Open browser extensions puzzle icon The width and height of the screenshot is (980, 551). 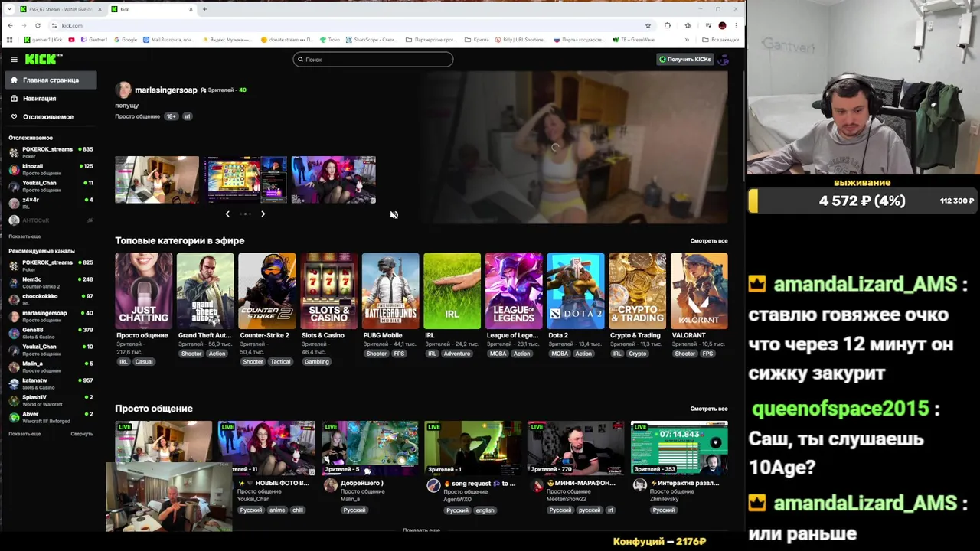click(667, 25)
